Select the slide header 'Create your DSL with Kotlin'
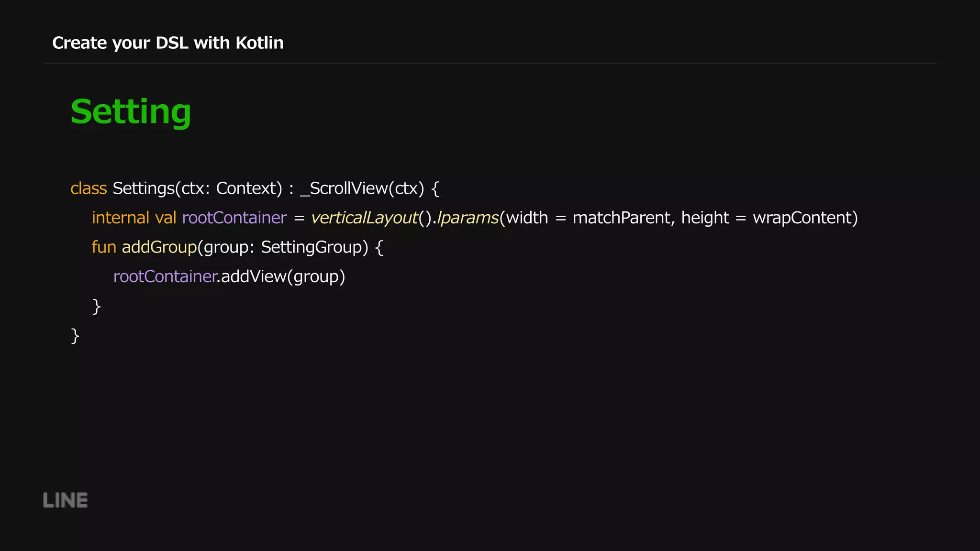The height and width of the screenshot is (551, 980). click(168, 43)
